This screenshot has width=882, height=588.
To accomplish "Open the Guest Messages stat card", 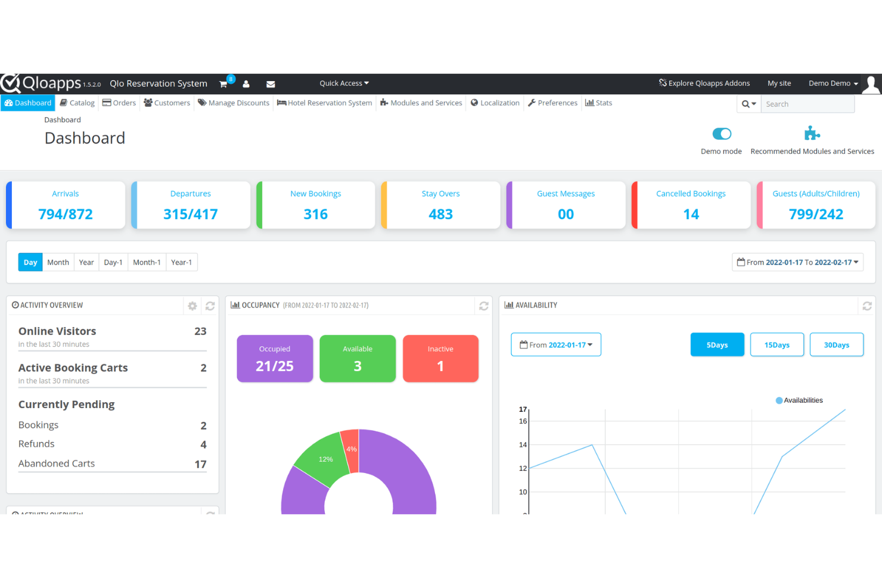I will click(566, 205).
